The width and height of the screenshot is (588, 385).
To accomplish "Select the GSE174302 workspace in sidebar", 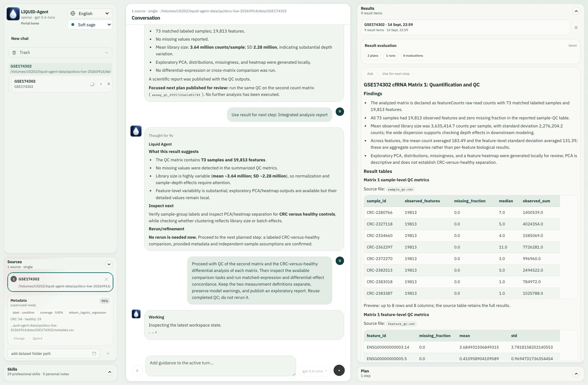I will (60, 69).
